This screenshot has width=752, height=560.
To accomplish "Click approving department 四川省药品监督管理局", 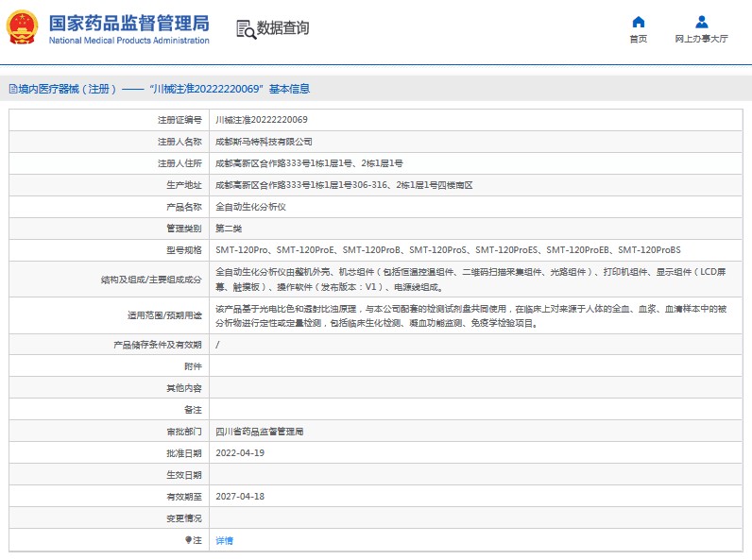I will pyautogui.click(x=259, y=431).
